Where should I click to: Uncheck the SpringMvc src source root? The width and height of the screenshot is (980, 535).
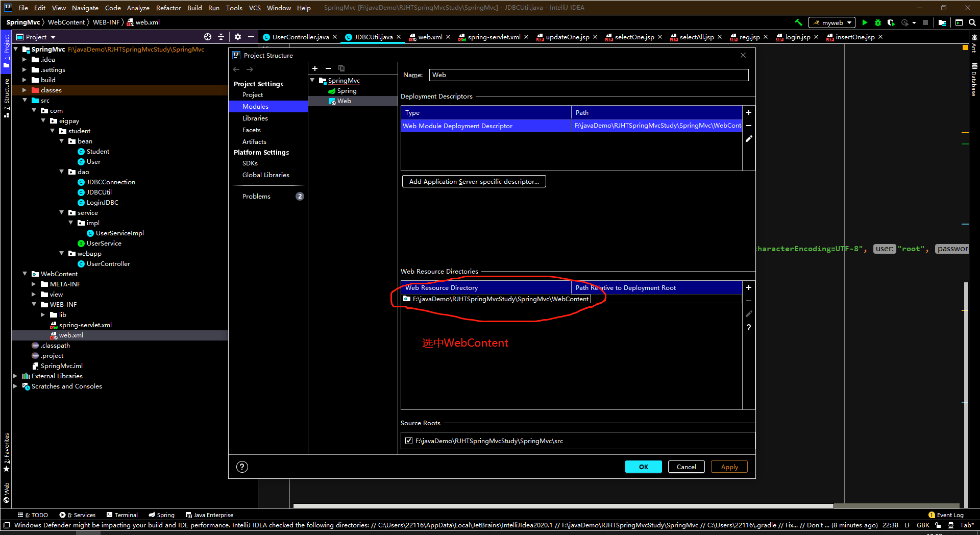tap(408, 441)
